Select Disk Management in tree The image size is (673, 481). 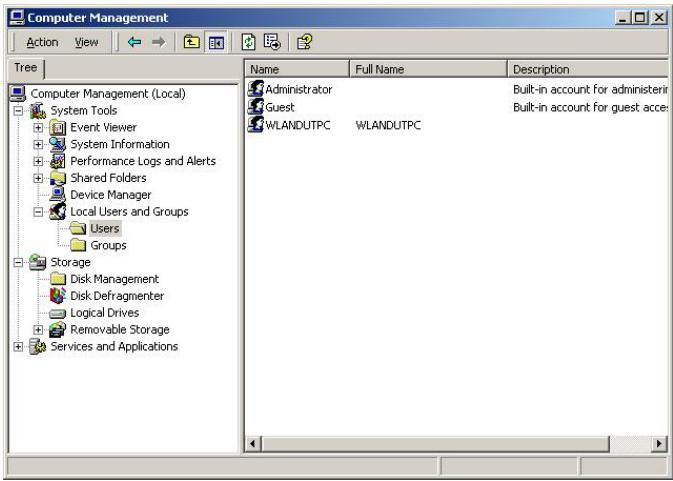(115, 279)
